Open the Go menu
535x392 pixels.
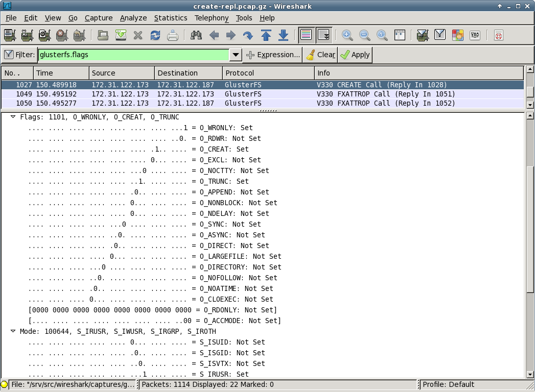coord(73,18)
